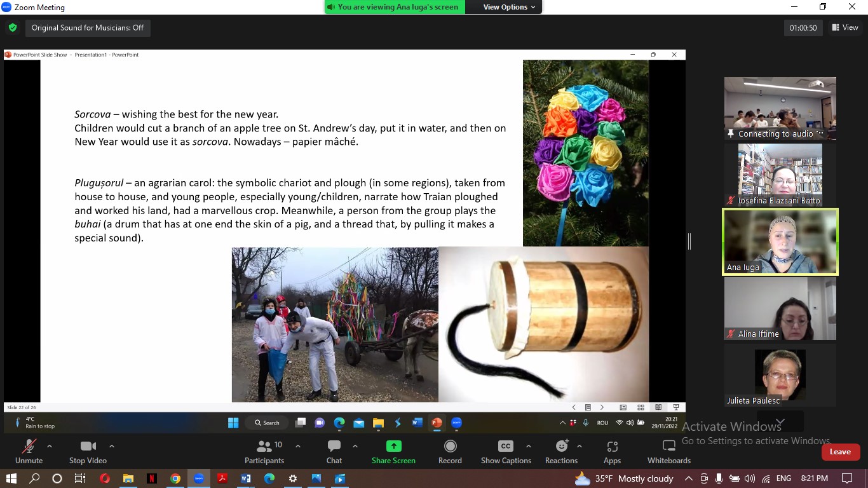Open Netflix from the local taskbar

pyautogui.click(x=152, y=478)
